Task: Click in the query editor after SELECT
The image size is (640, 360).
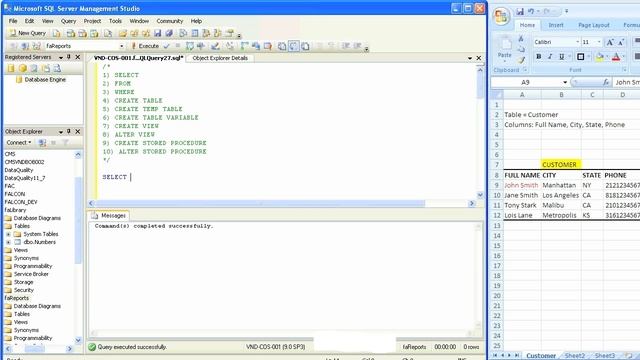Action: [131, 177]
